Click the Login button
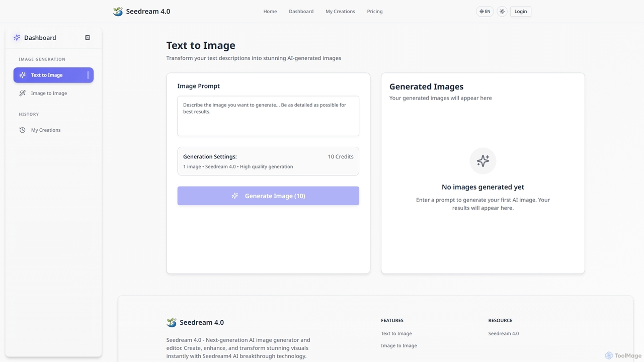The width and height of the screenshot is (644, 362). (x=521, y=12)
